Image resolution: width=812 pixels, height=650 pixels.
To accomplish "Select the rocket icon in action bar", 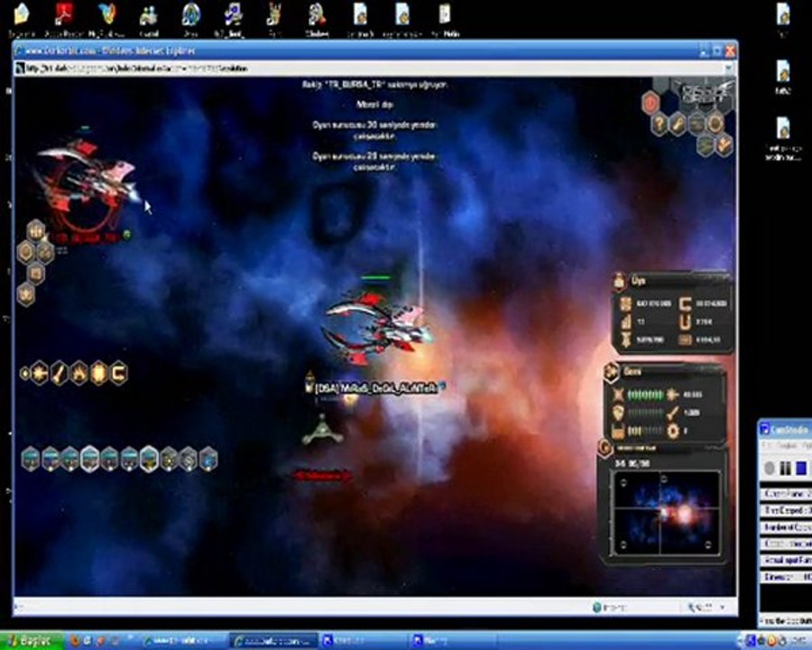I will coord(60,373).
